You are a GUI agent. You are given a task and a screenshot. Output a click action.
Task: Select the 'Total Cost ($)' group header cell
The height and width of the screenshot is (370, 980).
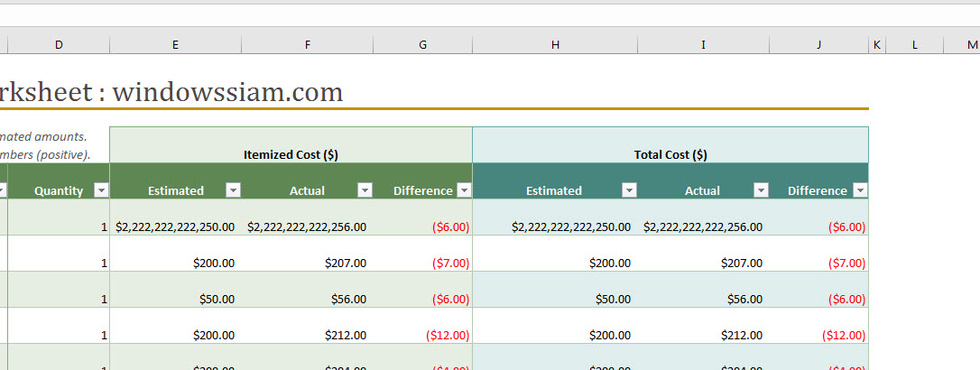[x=670, y=145]
